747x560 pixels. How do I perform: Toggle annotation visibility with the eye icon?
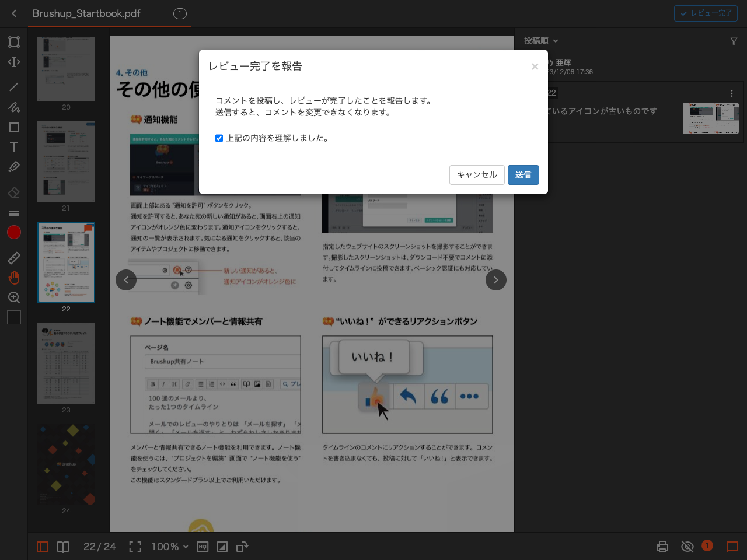pyautogui.click(x=687, y=547)
